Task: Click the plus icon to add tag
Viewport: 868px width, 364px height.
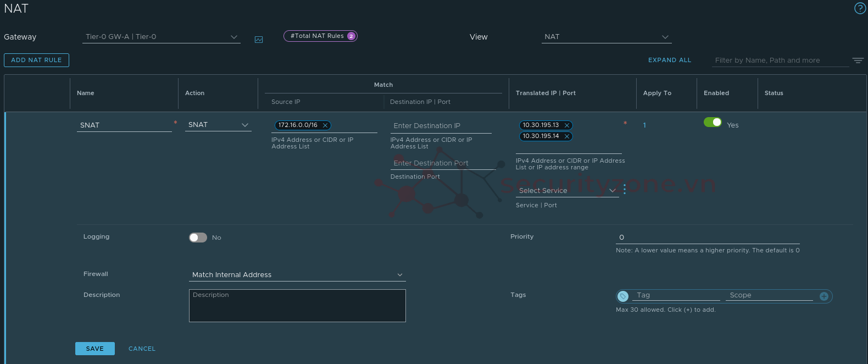Action: tap(824, 296)
